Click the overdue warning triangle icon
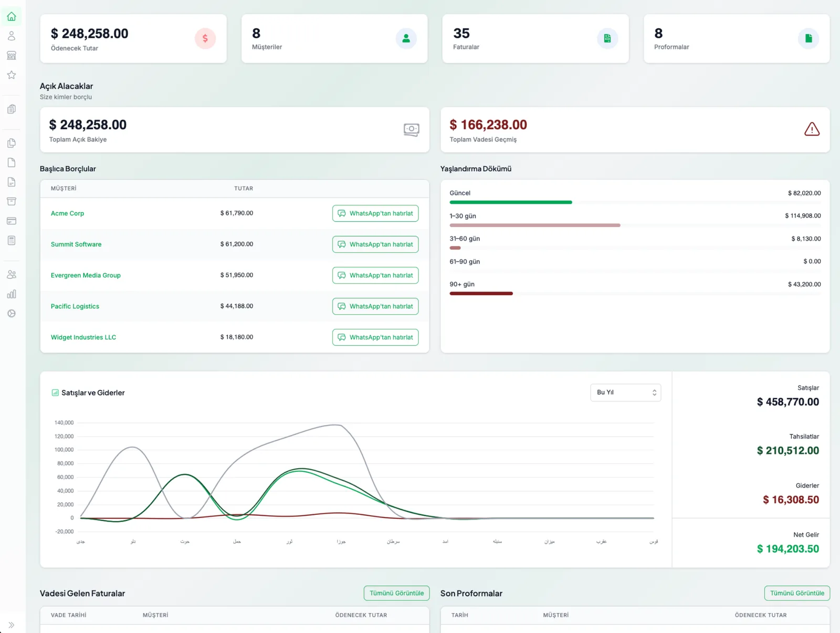This screenshot has width=840, height=633. [x=812, y=129]
